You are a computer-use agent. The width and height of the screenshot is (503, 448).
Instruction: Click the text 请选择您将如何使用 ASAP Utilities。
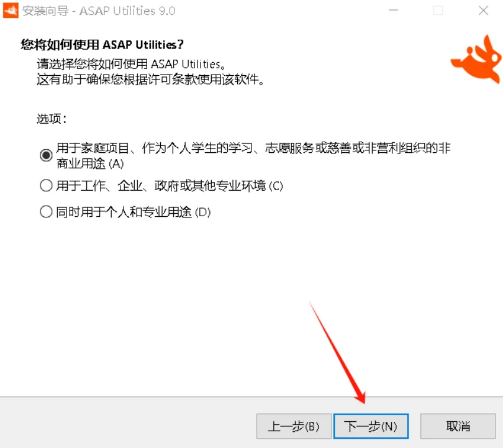point(131,64)
